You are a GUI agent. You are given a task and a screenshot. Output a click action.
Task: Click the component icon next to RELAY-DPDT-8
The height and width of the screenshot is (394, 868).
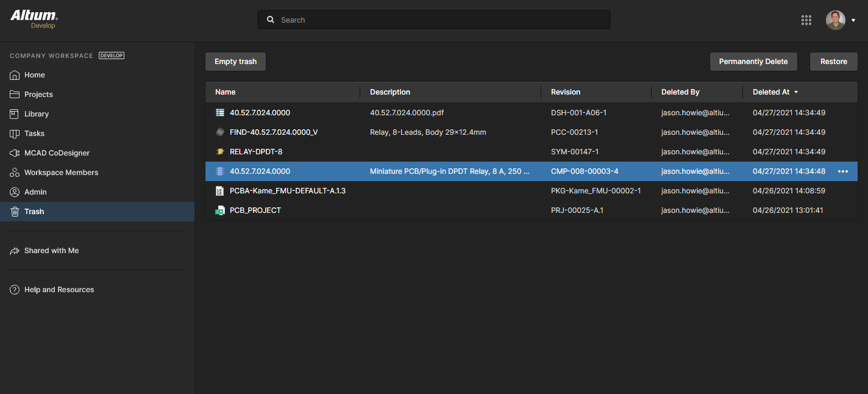(219, 151)
